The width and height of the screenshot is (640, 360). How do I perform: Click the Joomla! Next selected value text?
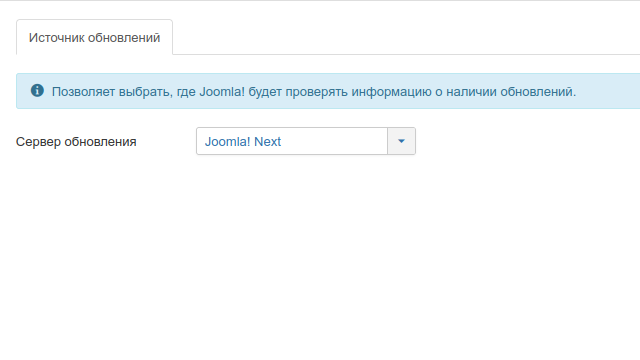(242, 142)
